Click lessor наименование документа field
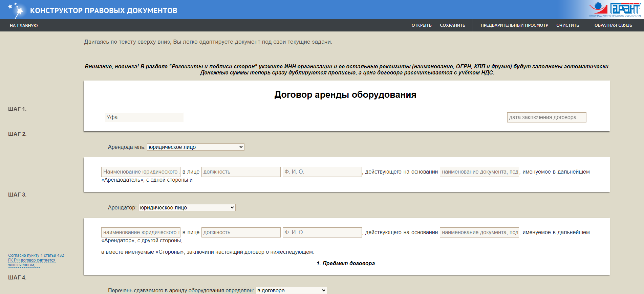644x294 pixels. point(479,172)
